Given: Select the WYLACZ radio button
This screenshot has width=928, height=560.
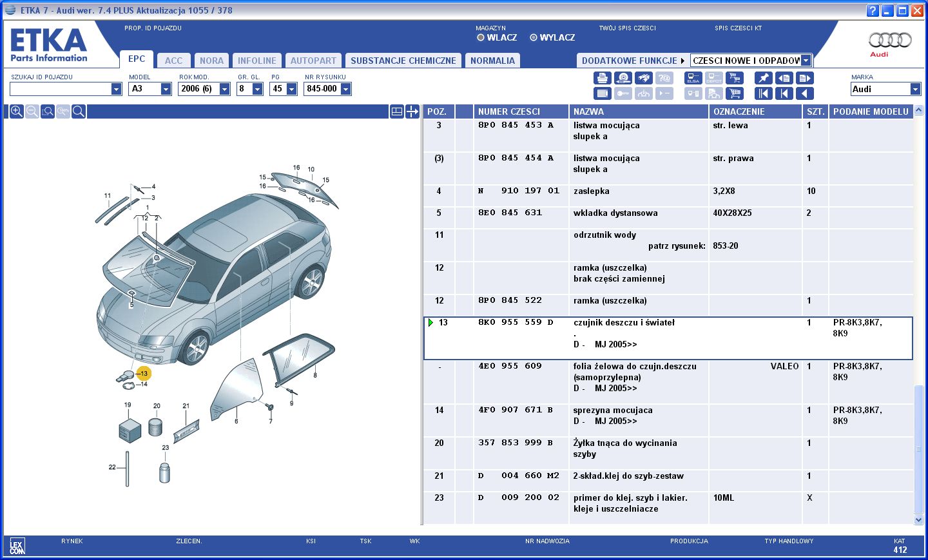Looking at the screenshot, I should [x=533, y=37].
